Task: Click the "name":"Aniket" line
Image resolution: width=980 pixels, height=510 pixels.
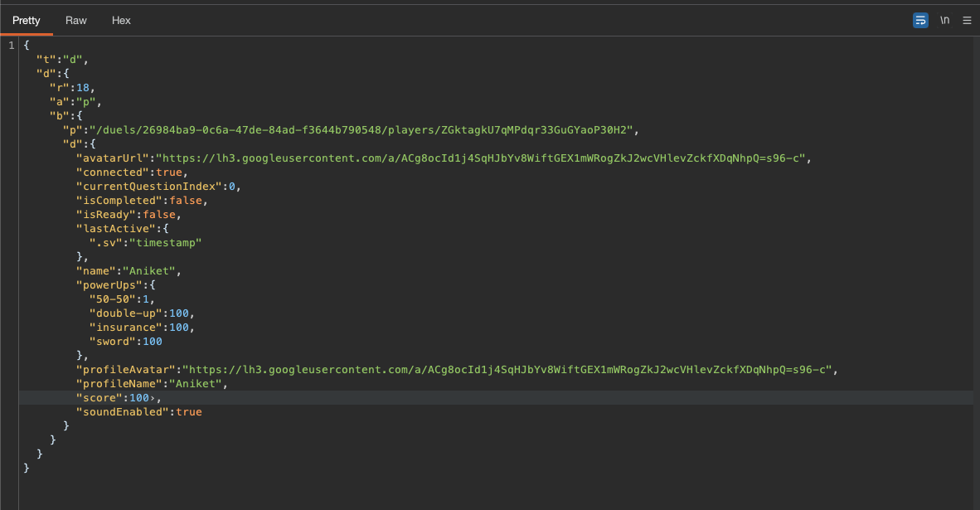Action: pos(129,270)
